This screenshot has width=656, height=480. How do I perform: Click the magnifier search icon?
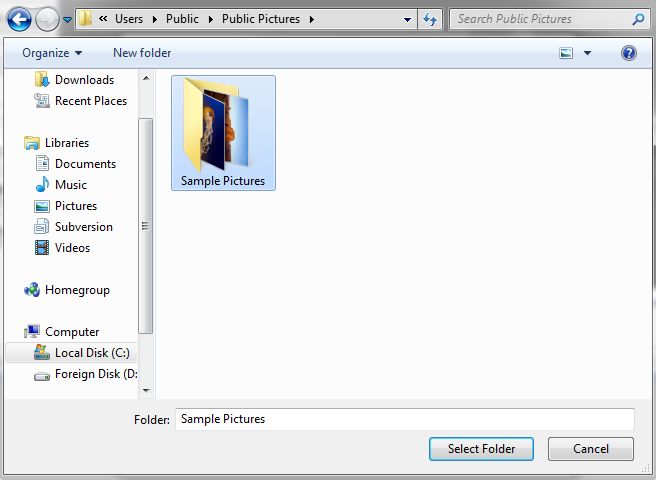point(638,19)
